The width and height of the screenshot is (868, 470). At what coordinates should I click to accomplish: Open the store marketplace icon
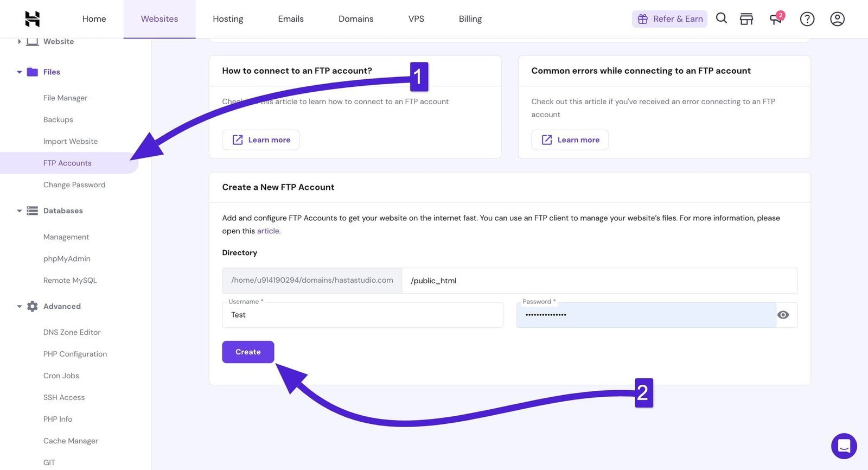(x=746, y=19)
